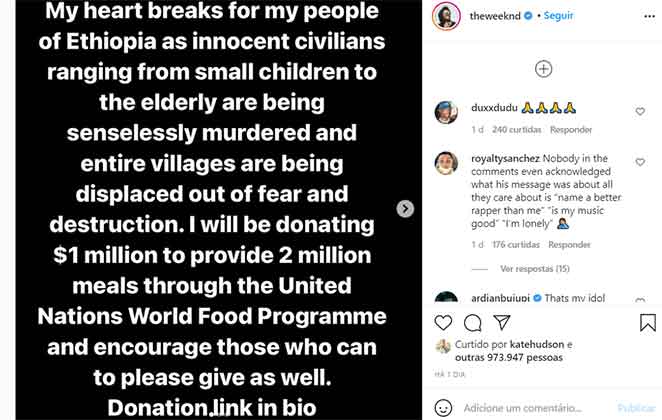Open katehudson's profile link
662x420 pixels.
(536, 345)
